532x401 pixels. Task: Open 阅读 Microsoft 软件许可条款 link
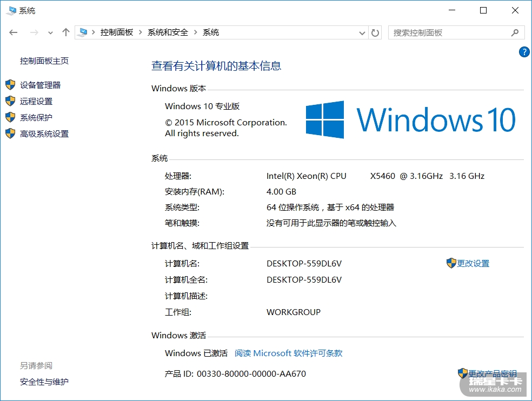[x=288, y=353]
